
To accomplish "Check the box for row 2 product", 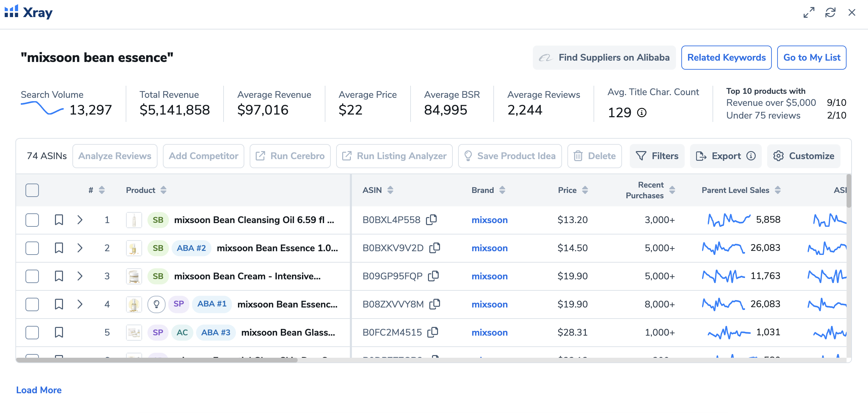I will pos(32,248).
